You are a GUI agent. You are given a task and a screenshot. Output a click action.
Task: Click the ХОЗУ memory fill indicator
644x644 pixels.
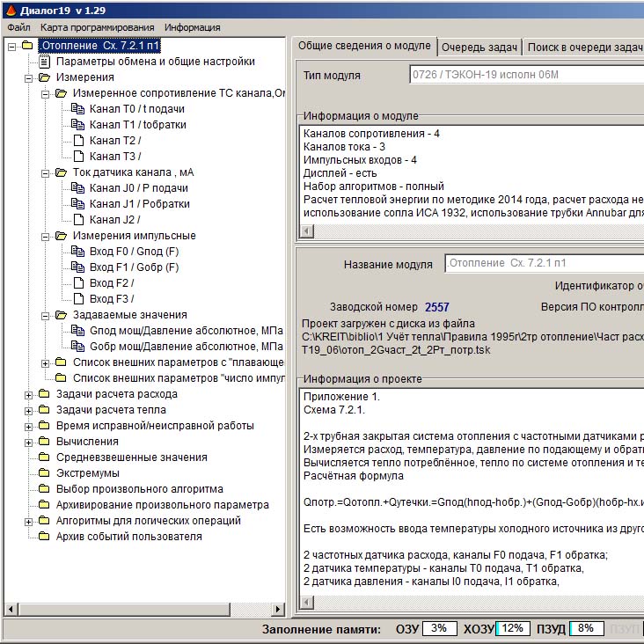point(514,629)
